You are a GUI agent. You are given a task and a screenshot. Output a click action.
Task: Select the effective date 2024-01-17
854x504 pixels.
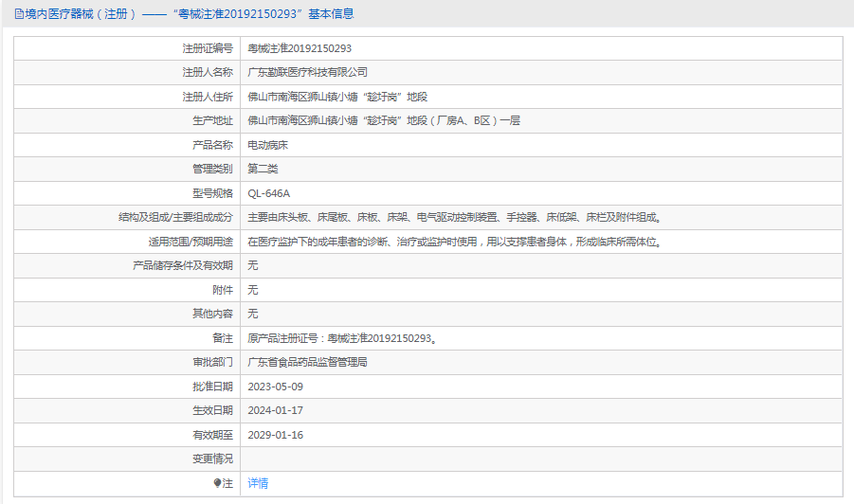275,410
